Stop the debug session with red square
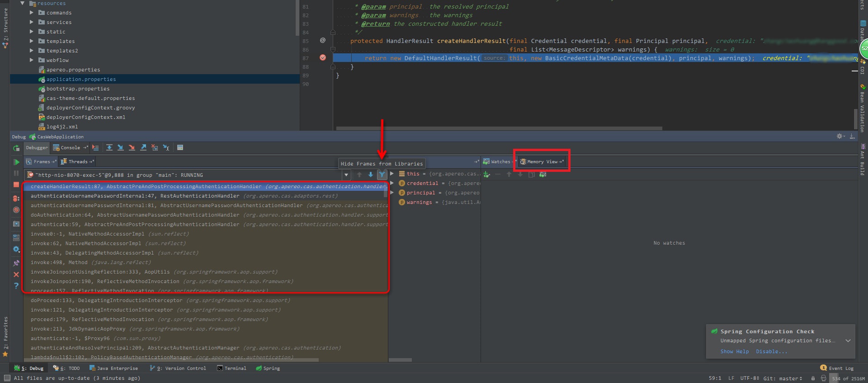 [x=16, y=184]
